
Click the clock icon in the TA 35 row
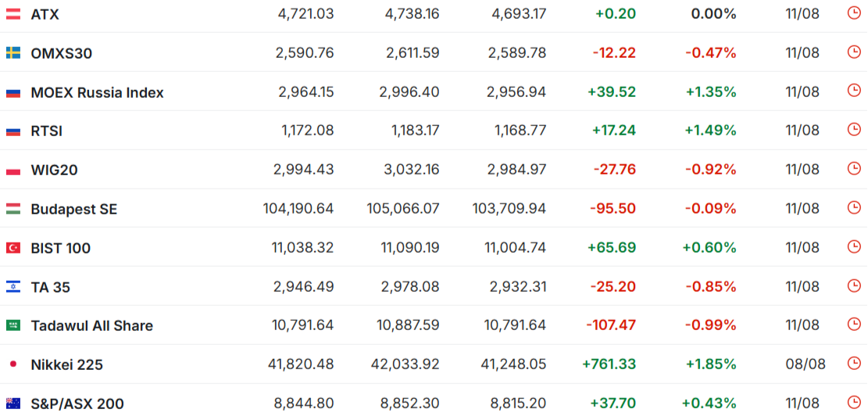[854, 285]
